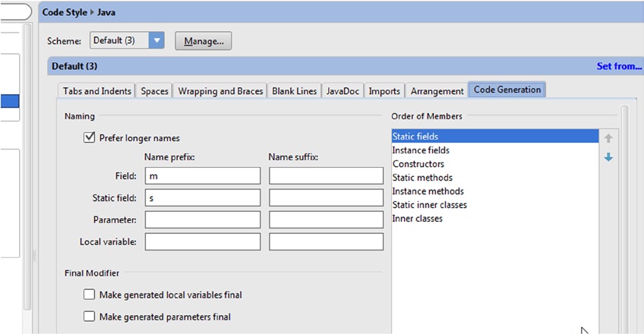Click the Set from... link
The image size is (644, 334).
tap(618, 66)
